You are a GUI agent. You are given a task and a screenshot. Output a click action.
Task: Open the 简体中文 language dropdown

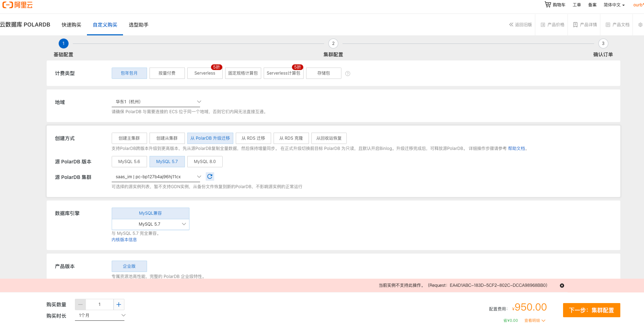click(614, 5)
